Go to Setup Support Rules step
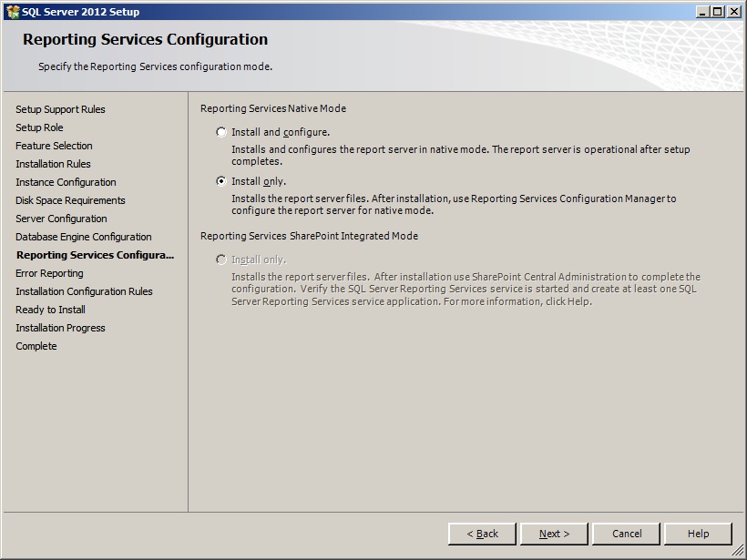 pyautogui.click(x=60, y=109)
